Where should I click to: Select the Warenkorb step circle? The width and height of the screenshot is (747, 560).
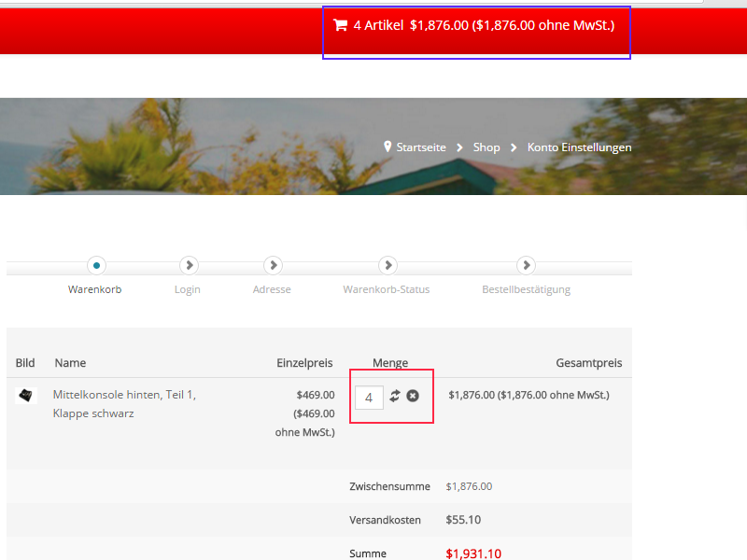pyautogui.click(x=96, y=265)
